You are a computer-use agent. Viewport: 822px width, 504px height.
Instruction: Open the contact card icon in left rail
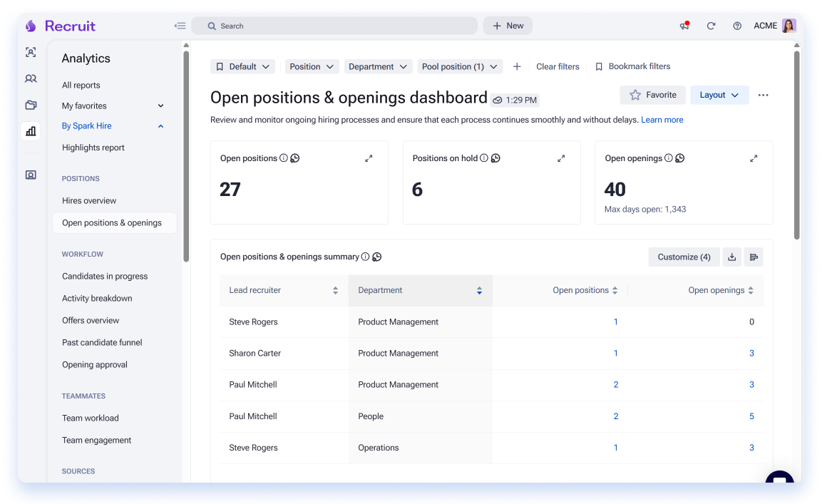click(x=31, y=175)
